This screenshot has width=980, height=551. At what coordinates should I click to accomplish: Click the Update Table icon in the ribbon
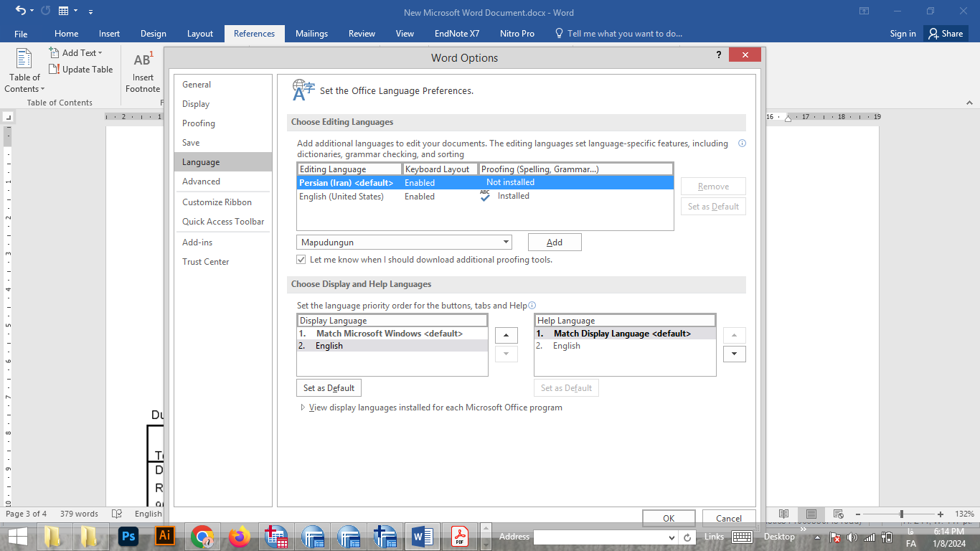pyautogui.click(x=55, y=69)
